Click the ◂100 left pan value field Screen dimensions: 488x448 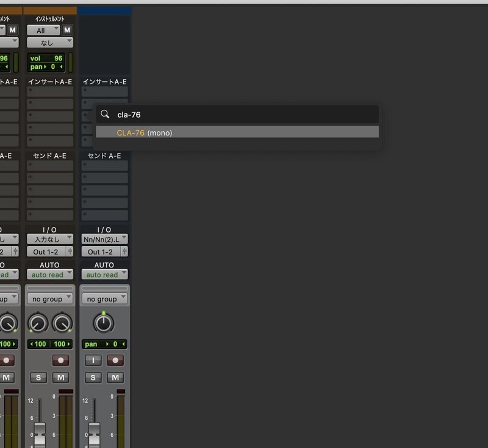click(x=38, y=344)
